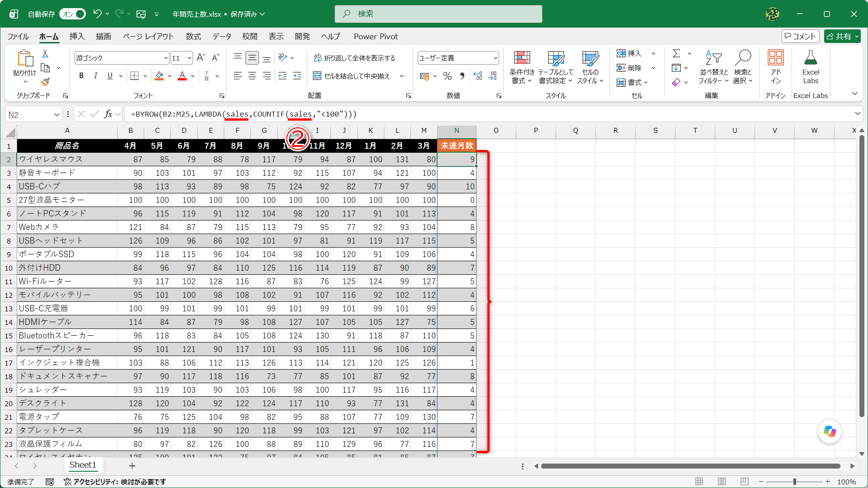Adjust the zoom slider
868x488 pixels.
pyautogui.click(x=794, y=482)
